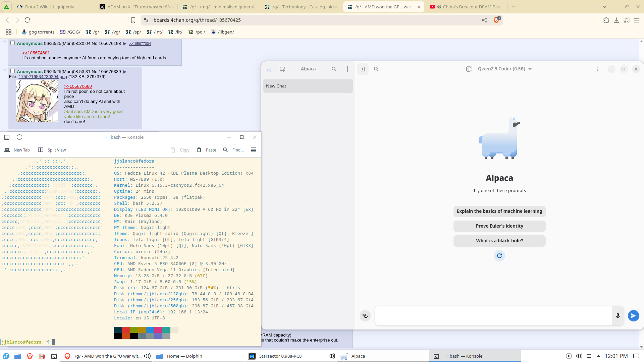Open browser extensions puzzle icon
644x362 pixels.
pos(606,20)
